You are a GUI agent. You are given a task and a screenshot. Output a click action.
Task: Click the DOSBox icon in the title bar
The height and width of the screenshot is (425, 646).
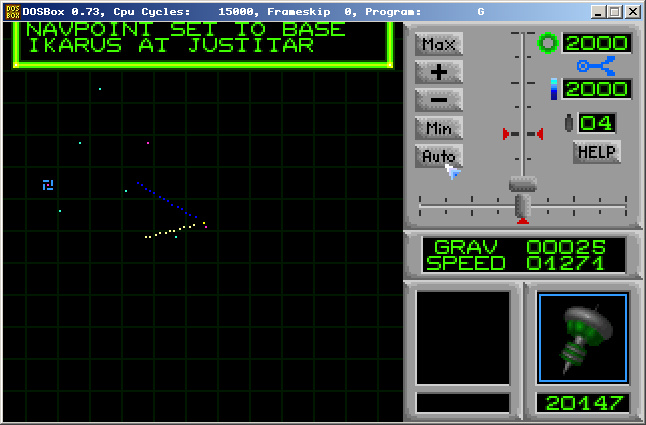(11, 11)
